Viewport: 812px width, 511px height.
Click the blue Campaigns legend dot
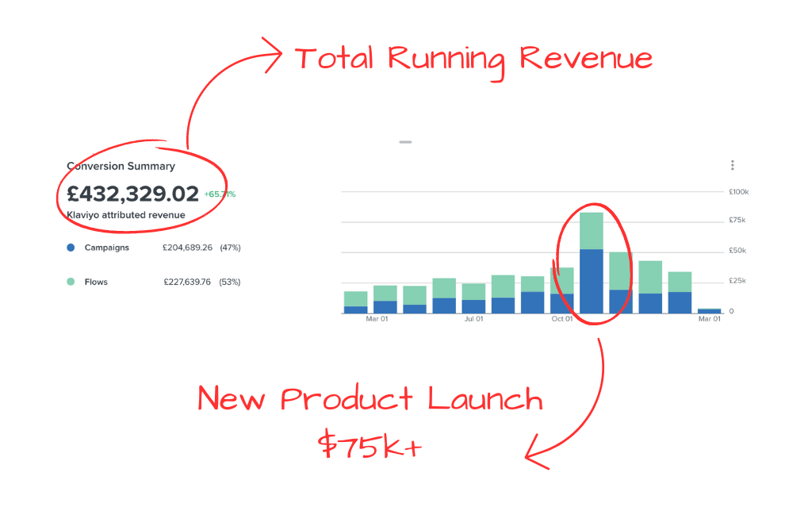[71, 248]
